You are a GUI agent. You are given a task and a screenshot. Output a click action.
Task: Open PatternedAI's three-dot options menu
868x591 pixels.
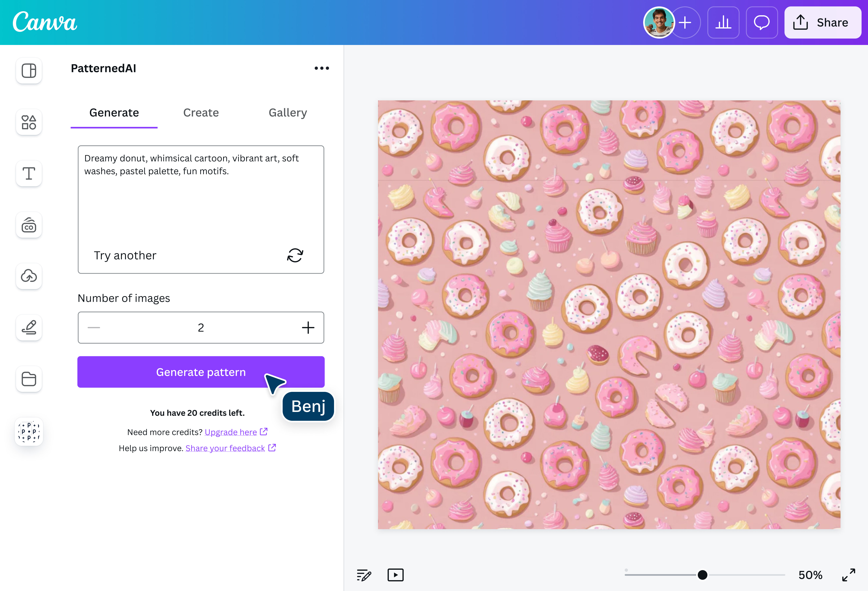click(x=321, y=68)
